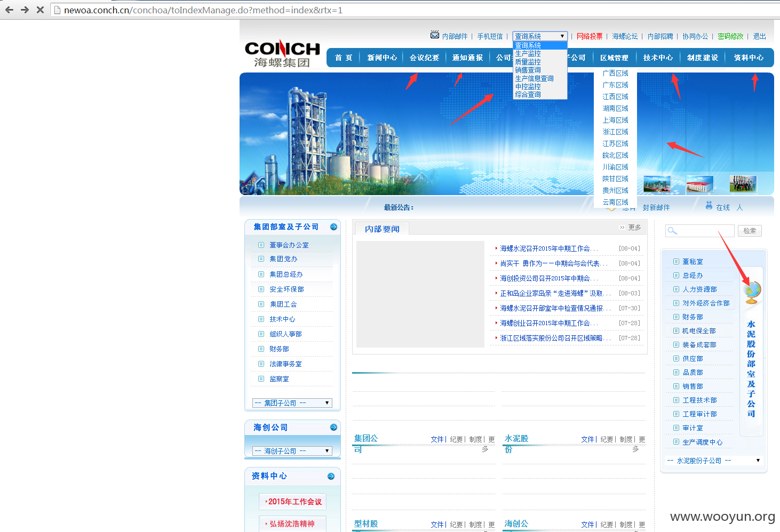The image size is (780, 532).
Task: Open the green 密码修改 link
Action: tap(730, 36)
